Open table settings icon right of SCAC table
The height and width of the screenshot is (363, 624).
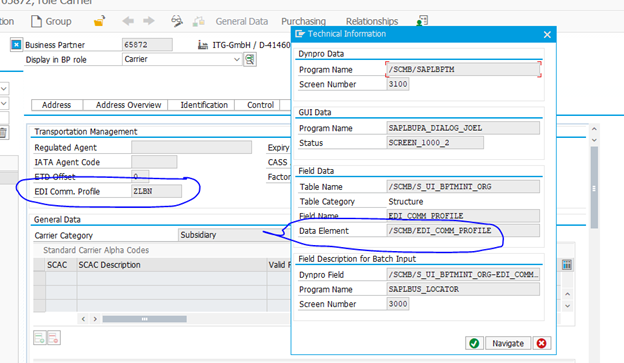pyautogui.click(x=567, y=265)
